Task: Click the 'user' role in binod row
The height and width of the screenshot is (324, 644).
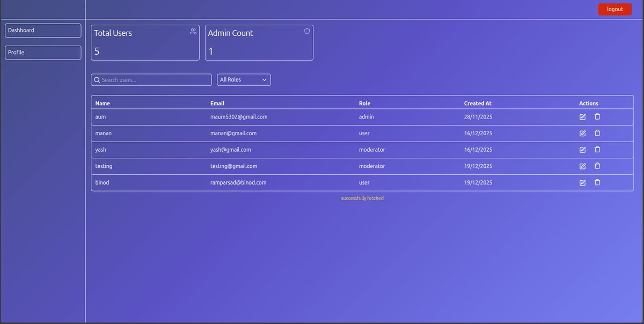Action: click(x=364, y=182)
